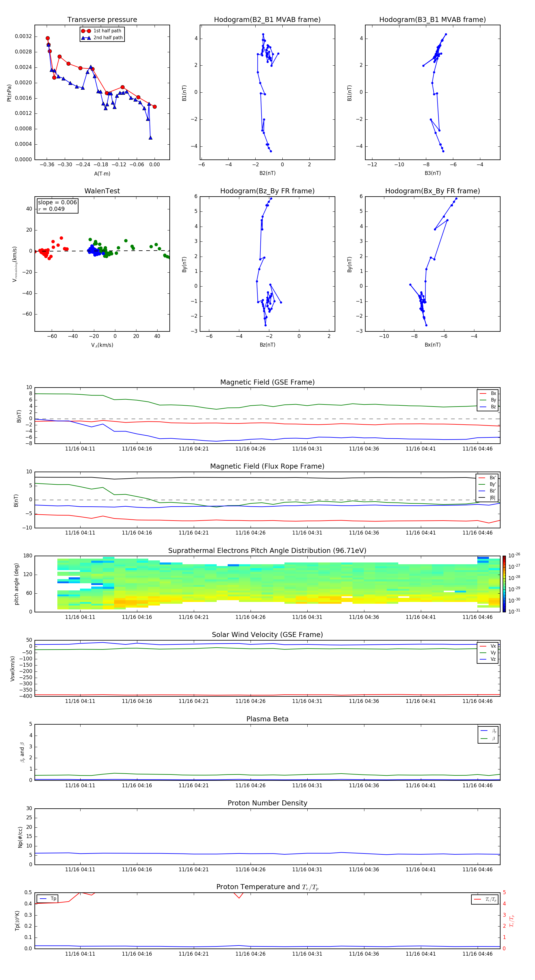
Task: Click the Bz' legend entry in Flux Rope panel
Action: [x=487, y=491]
